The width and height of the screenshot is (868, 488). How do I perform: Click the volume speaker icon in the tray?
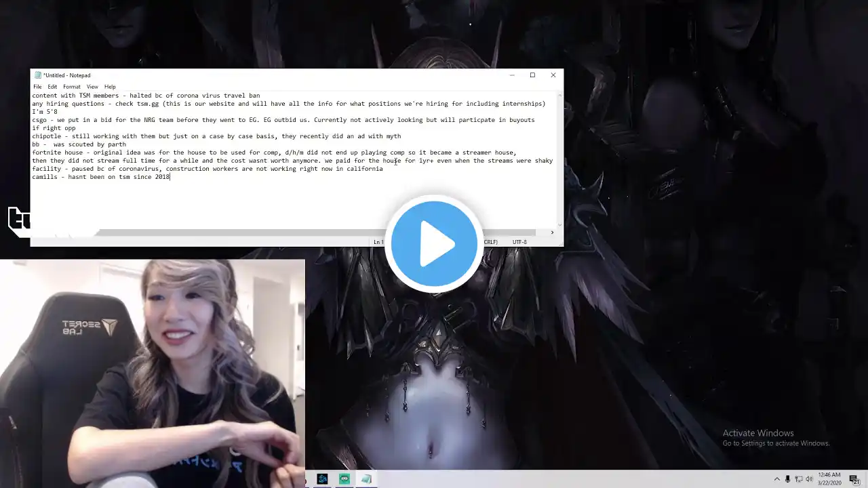coord(809,479)
